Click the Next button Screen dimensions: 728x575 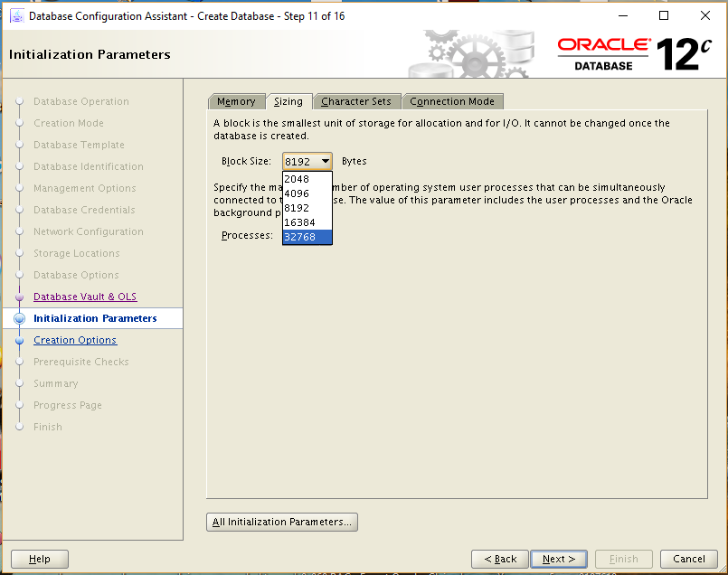coord(558,559)
